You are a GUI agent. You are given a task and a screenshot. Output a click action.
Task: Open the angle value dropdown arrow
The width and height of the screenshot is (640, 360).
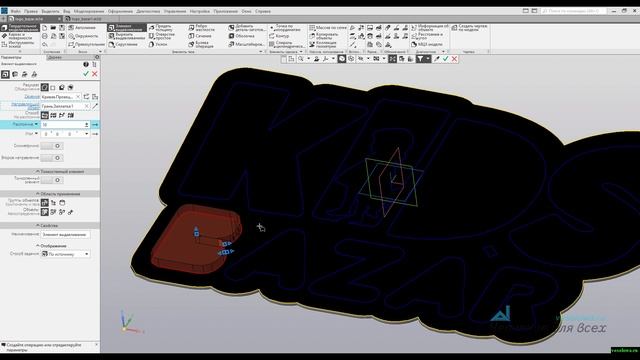[87, 133]
